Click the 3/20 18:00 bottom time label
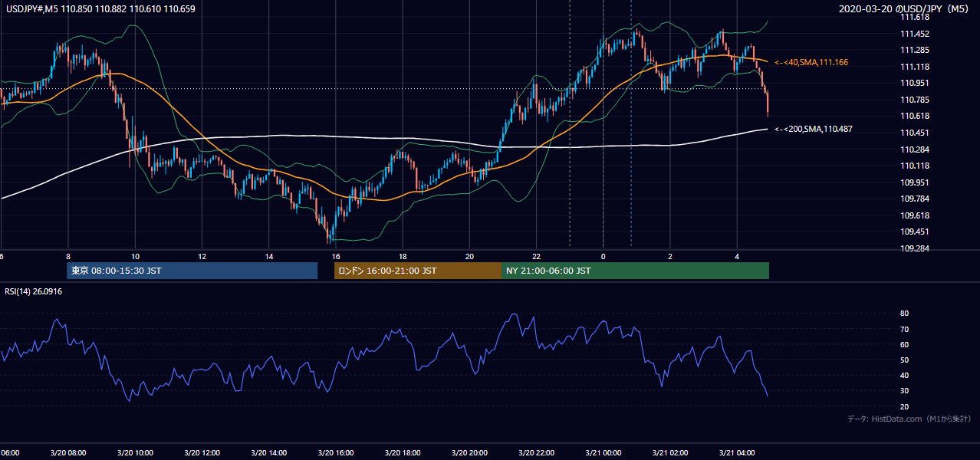980x460 pixels. [x=403, y=453]
